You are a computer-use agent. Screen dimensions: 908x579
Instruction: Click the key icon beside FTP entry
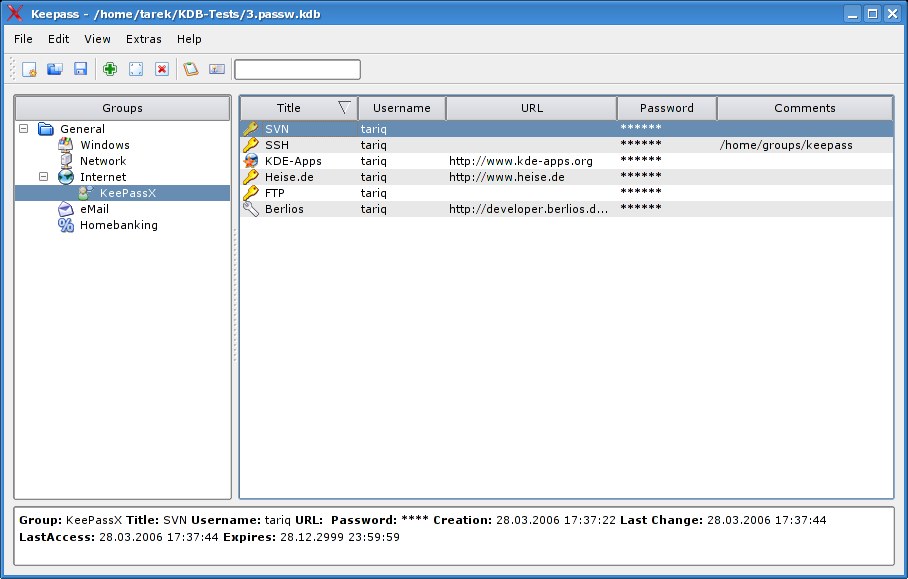coord(251,193)
